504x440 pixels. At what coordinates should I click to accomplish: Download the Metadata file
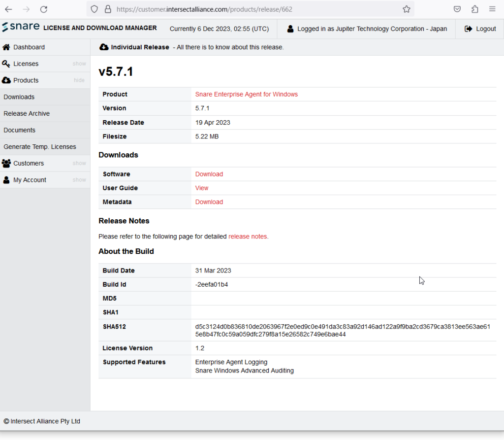pos(209,202)
